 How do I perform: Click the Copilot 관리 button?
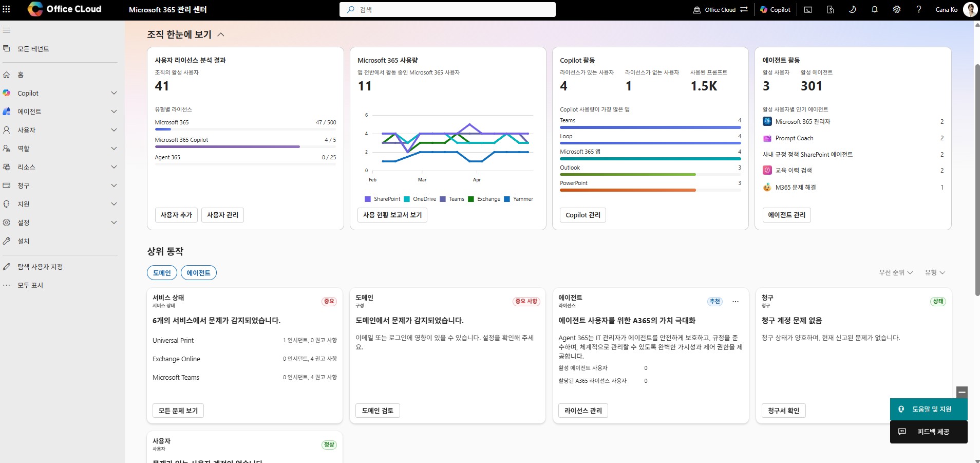click(x=583, y=215)
